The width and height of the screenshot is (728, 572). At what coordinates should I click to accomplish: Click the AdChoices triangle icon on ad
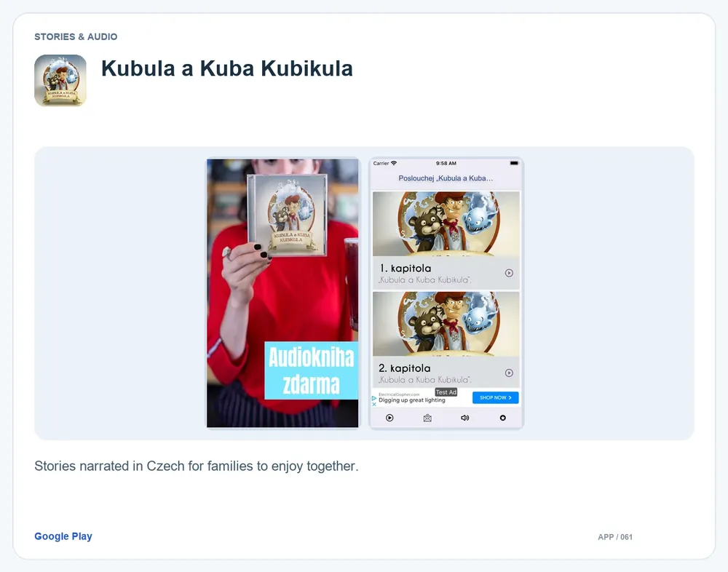click(374, 398)
